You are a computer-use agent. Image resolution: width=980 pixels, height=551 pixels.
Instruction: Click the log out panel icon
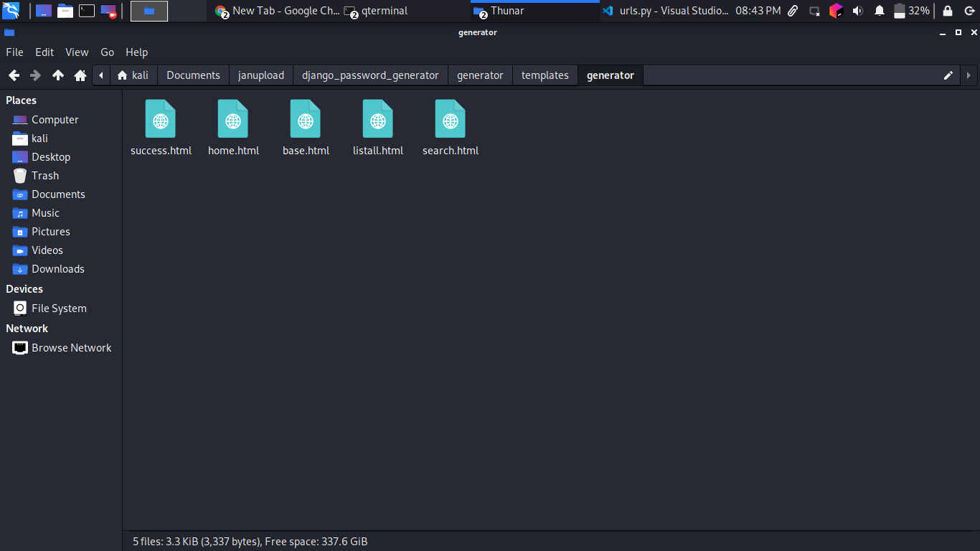pos(969,11)
